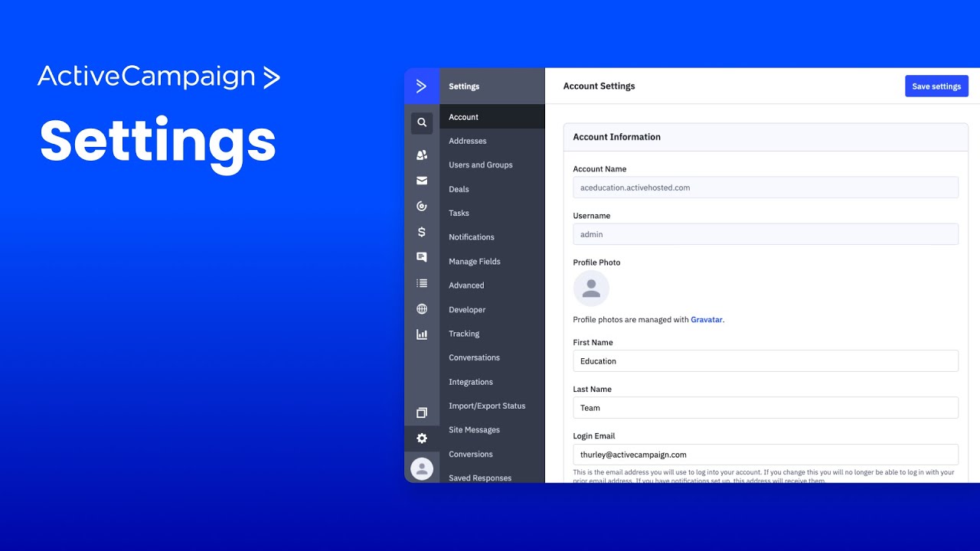Open Tasks settings section

pyautogui.click(x=492, y=214)
